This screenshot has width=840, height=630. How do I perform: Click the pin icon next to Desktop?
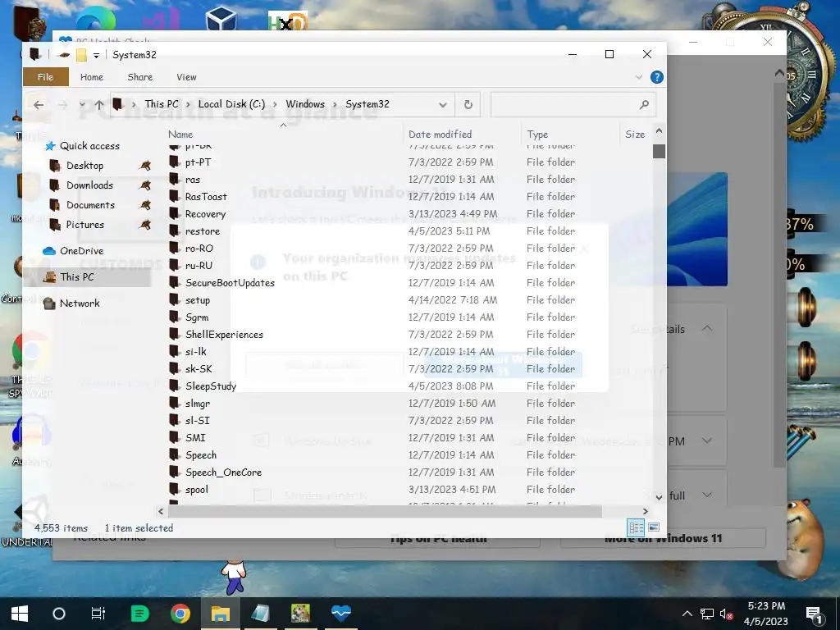coord(144,166)
